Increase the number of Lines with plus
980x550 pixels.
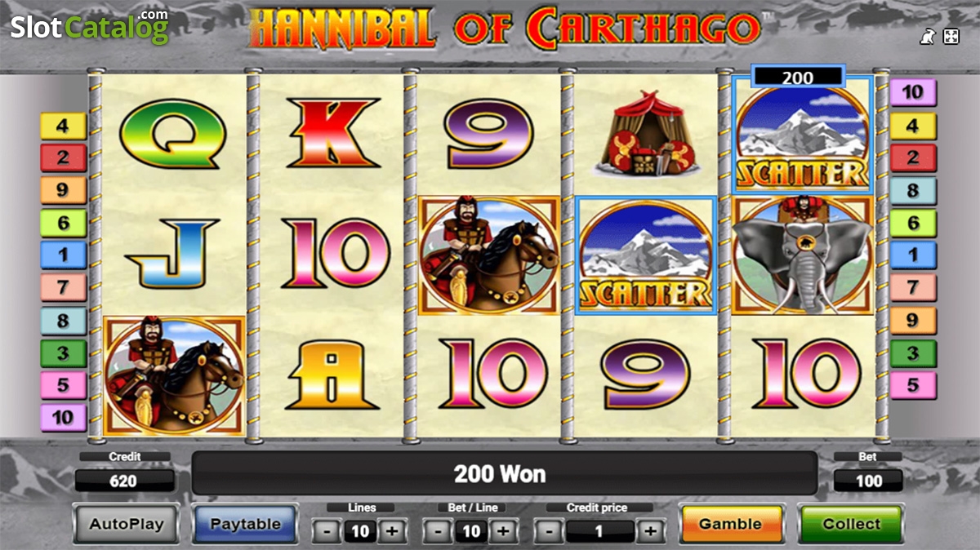click(392, 532)
